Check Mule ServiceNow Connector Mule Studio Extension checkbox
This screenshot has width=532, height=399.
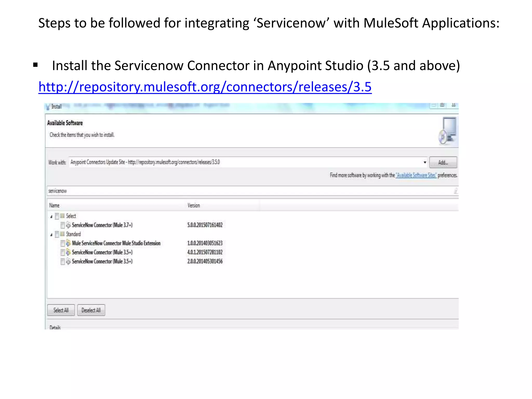[x=63, y=243]
